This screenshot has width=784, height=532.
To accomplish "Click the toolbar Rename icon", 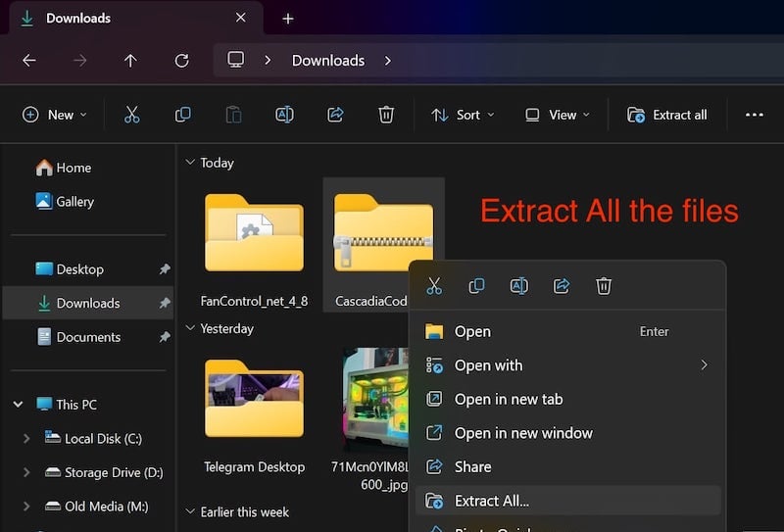I will click(x=284, y=115).
